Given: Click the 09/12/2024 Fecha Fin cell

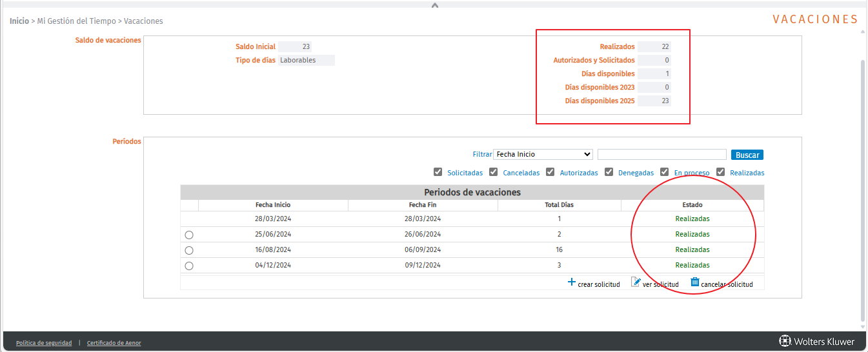Looking at the screenshot, I should tap(423, 265).
